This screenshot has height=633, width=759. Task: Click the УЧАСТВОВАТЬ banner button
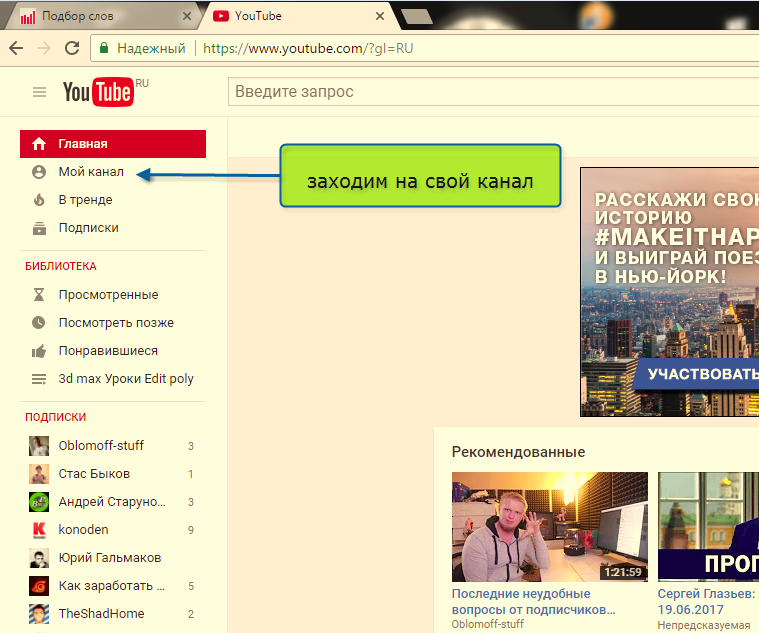697,374
